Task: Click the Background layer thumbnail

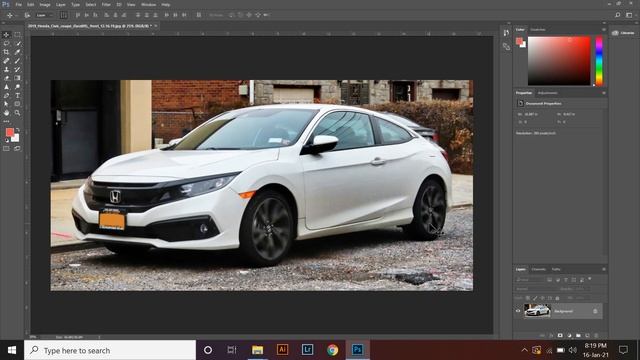Action: pyautogui.click(x=537, y=311)
